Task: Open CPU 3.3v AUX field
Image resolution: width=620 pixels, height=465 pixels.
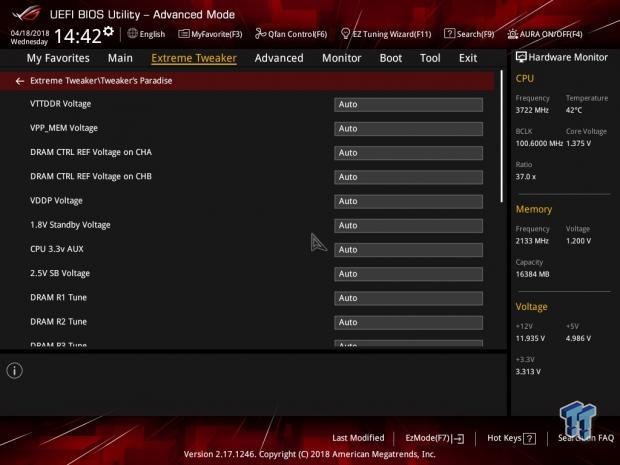Action: click(408, 250)
